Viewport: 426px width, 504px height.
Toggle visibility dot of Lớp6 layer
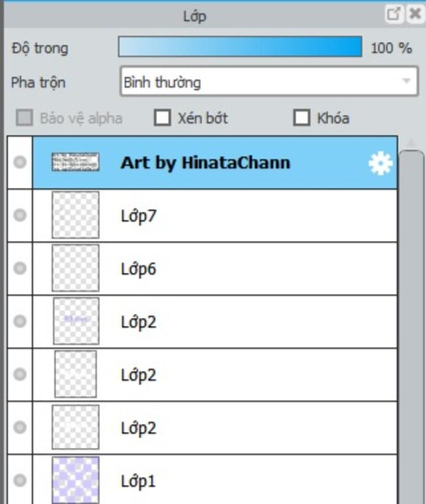20,268
